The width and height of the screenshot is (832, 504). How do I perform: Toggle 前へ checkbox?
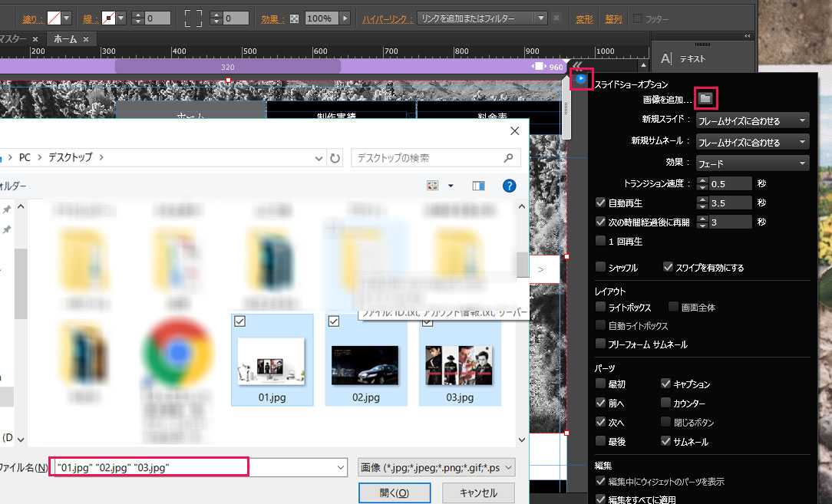pyautogui.click(x=601, y=403)
